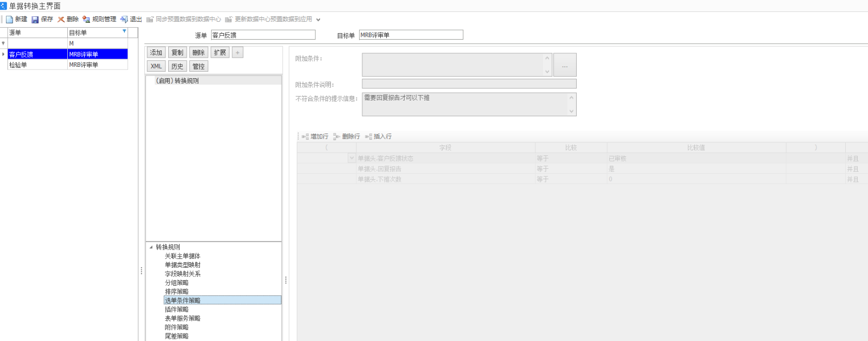The image size is (868, 341).
Task: Click the red 删除 delete toolbar icon
Action: pos(61,20)
